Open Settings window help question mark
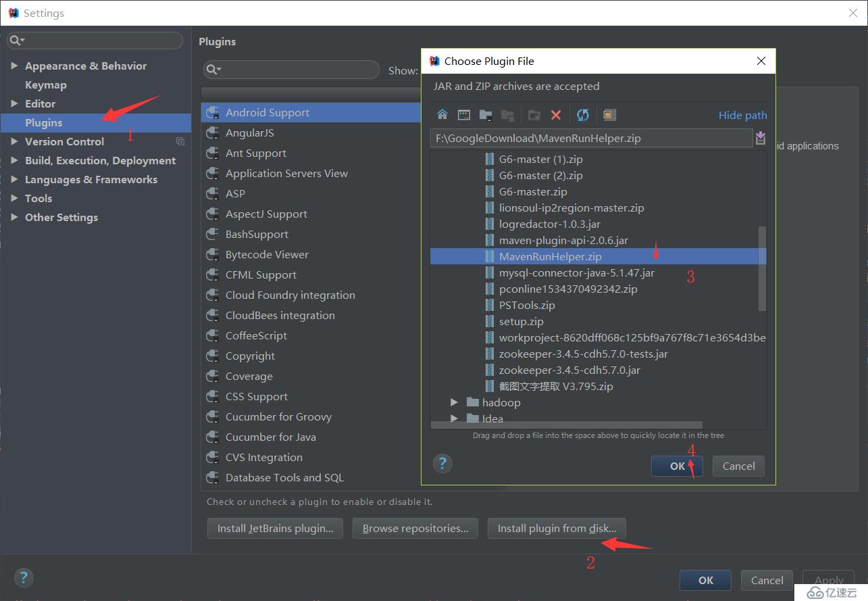 click(24, 577)
